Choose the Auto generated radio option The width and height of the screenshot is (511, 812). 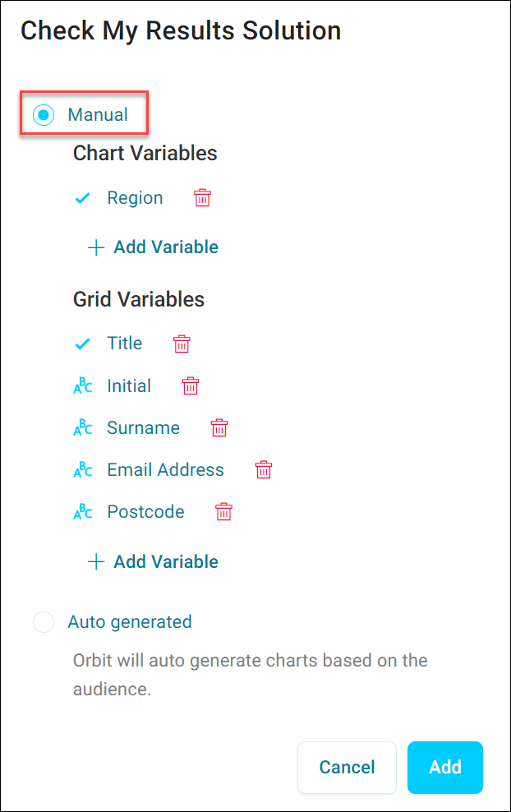[44, 622]
